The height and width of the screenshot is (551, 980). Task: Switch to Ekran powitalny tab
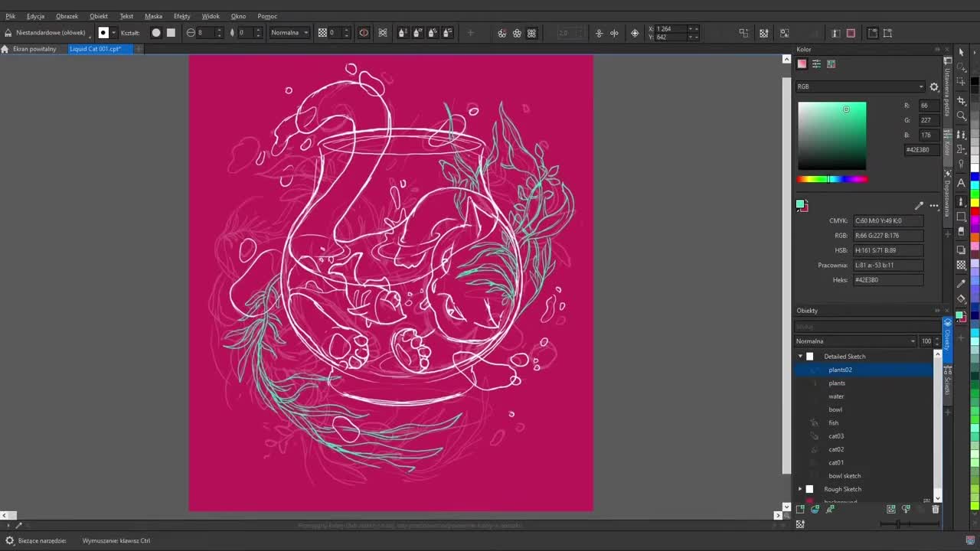[34, 49]
